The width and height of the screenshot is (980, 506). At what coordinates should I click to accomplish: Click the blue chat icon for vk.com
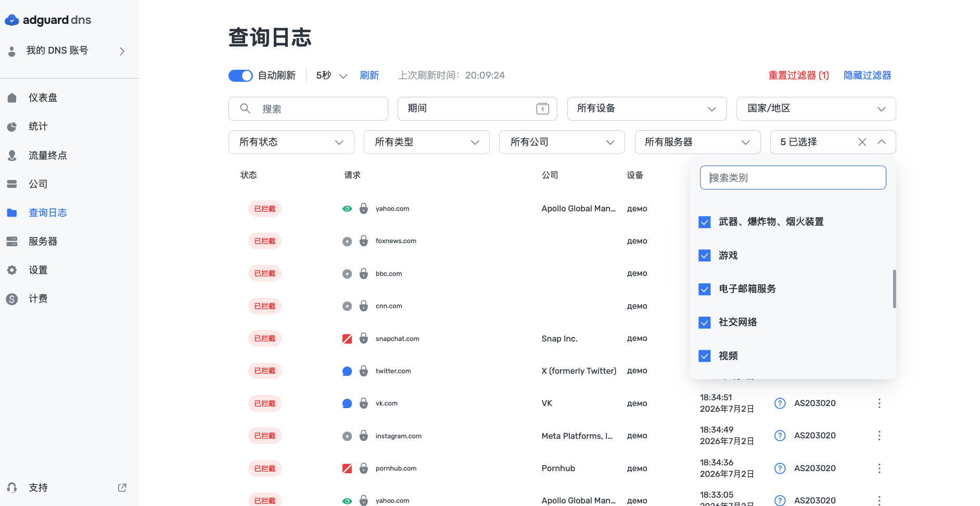pyautogui.click(x=347, y=403)
